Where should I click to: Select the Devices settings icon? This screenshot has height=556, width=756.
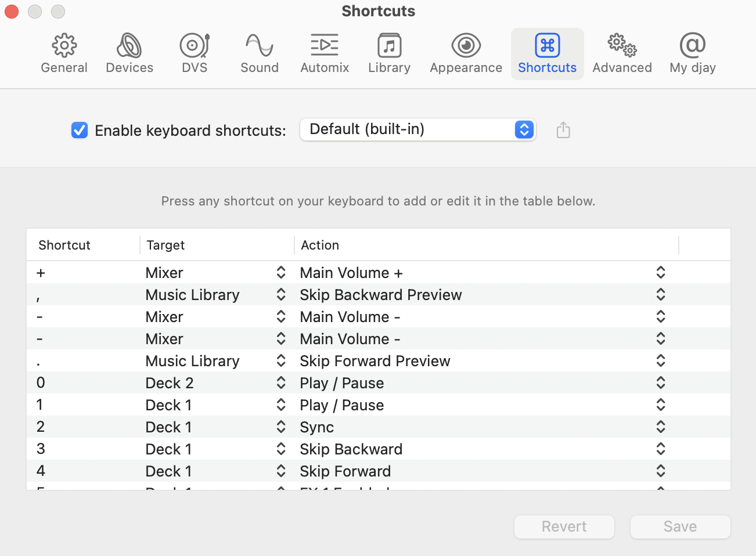[129, 52]
